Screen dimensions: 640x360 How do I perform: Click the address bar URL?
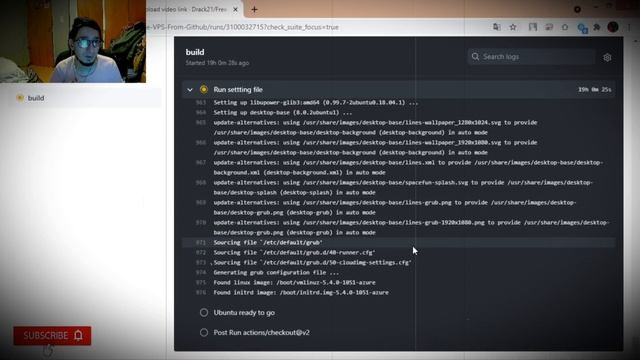tap(243, 27)
